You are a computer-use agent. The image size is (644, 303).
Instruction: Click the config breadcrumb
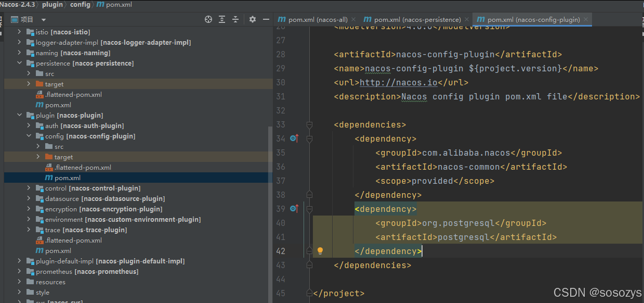click(80, 5)
